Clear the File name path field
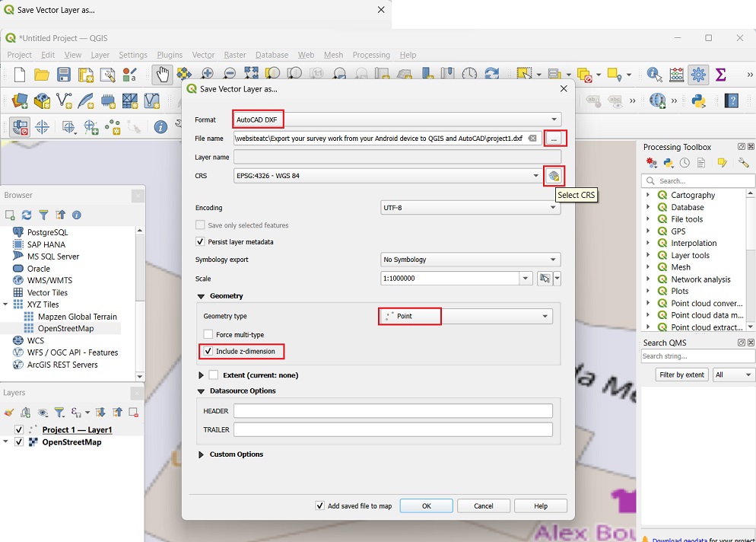The width and height of the screenshot is (756, 542). [x=533, y=139]
